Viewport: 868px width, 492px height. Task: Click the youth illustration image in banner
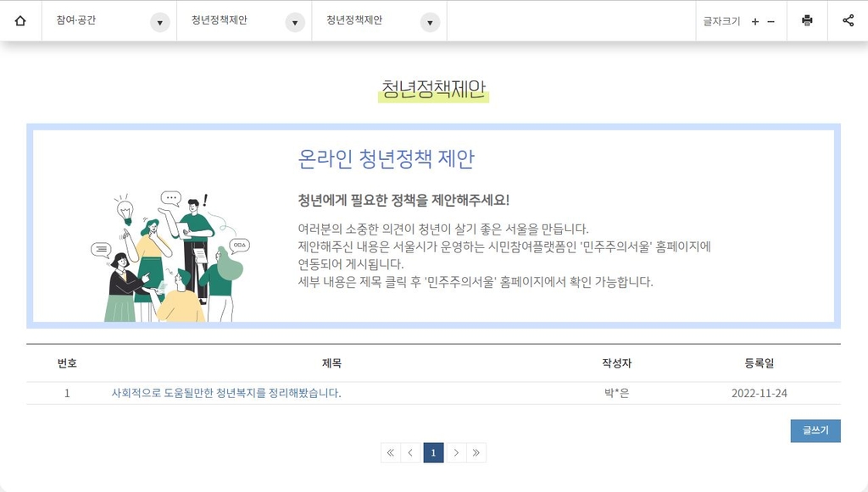click(x=167, y=257)
